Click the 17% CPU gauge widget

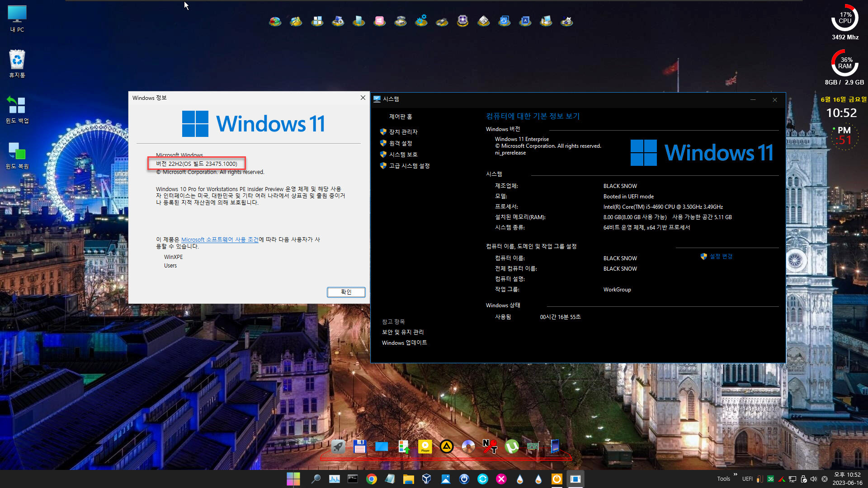tap(845, 18)
